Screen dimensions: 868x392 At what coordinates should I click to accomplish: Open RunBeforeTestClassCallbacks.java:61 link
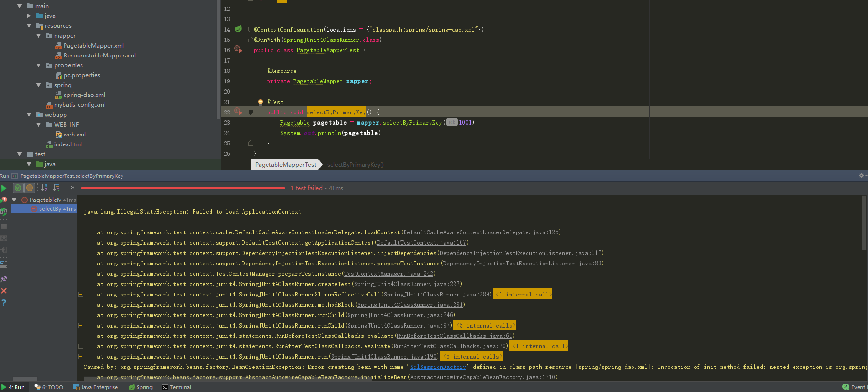454,336
